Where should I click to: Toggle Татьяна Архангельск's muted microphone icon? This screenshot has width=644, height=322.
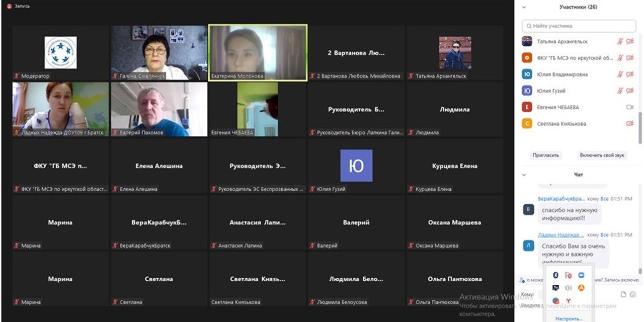pos(620,42)
